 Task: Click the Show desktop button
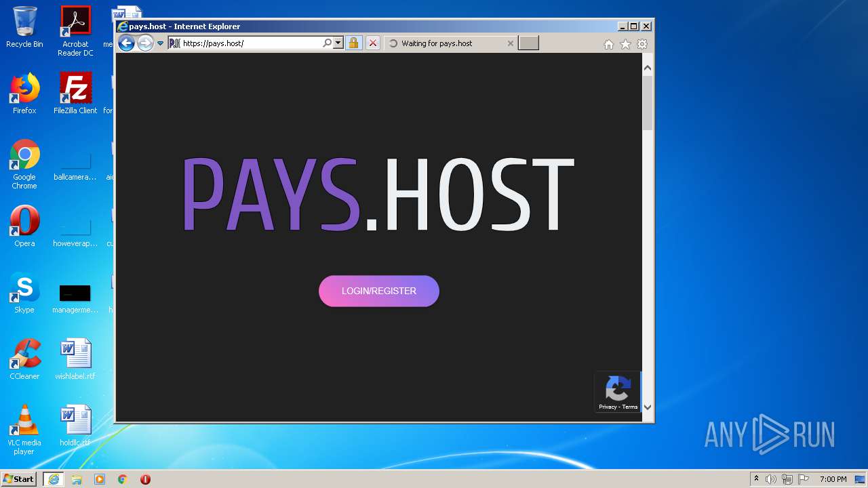click(861, 479)
